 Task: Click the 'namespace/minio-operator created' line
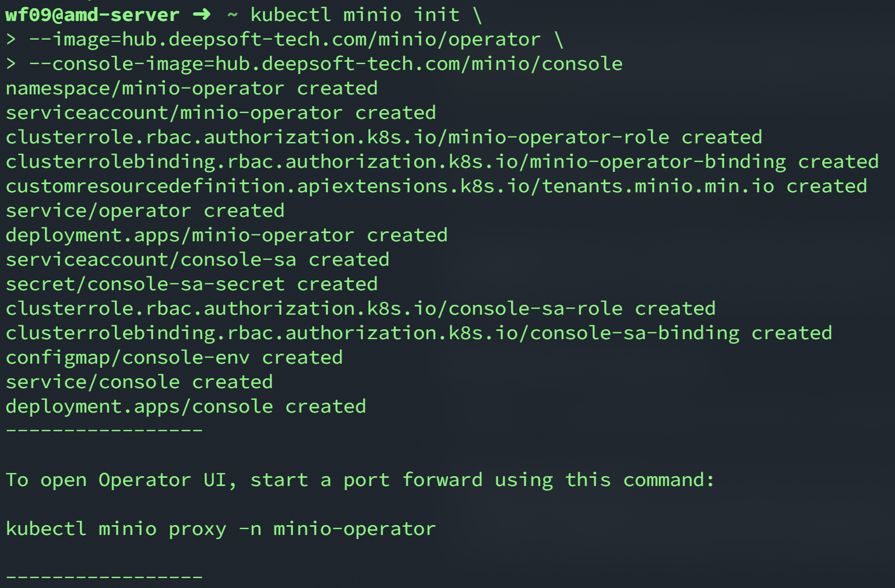192,89
